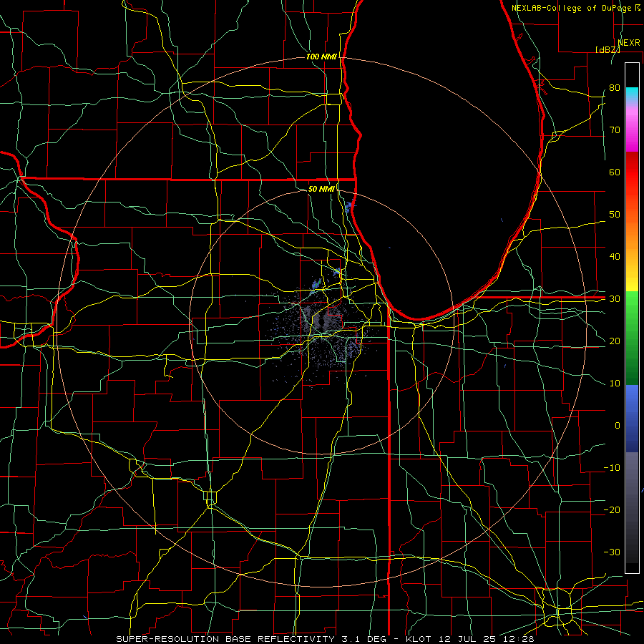644x644 pixels.
Task: Click the 40 value on reflectivity scale
Action: coord(615,257)
